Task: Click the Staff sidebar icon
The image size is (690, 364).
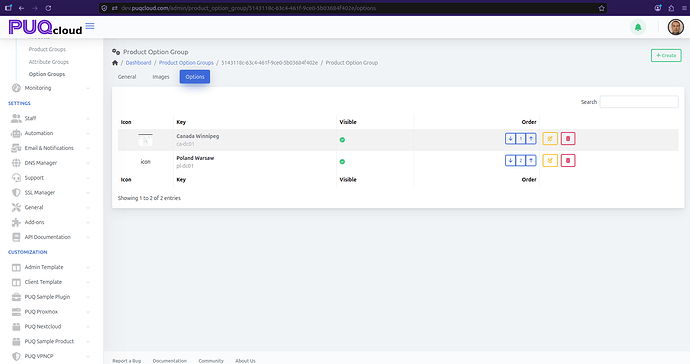Action: point(16,118)
